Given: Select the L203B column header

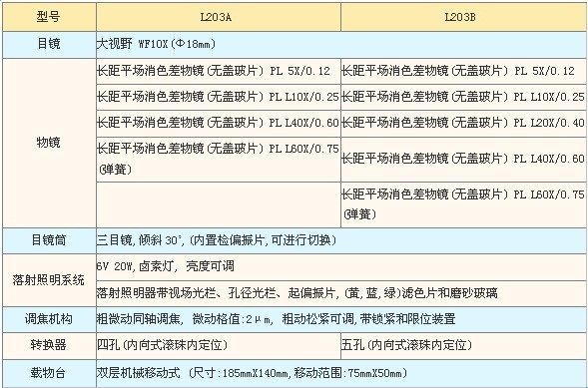Looking at the screenshot, I should tap(463, 17).
